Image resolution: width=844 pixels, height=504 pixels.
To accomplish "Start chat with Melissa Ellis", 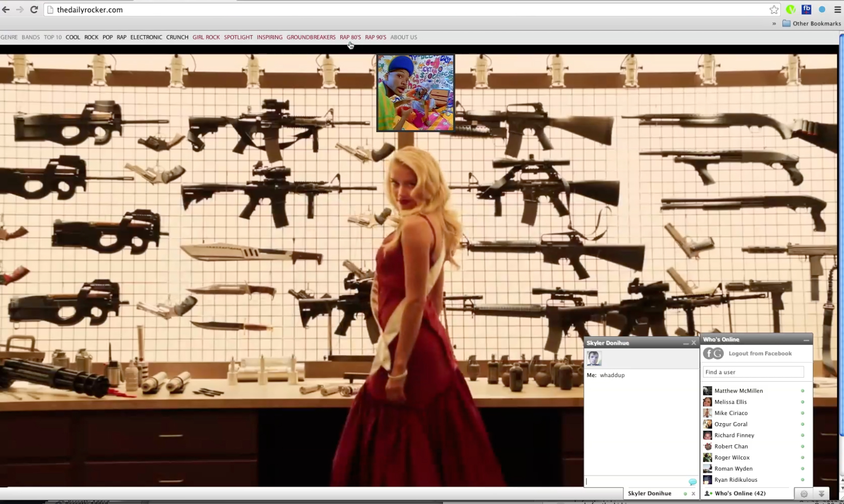I will pyautogui.click(x=730, y=402).
